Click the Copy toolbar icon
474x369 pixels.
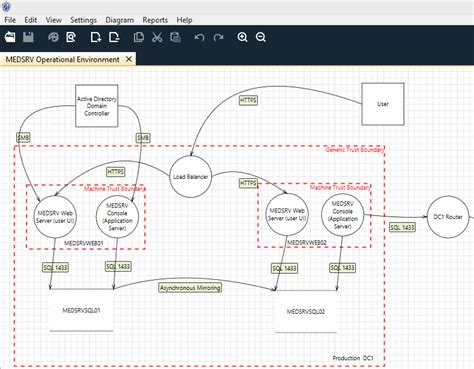tap(139, 37)
